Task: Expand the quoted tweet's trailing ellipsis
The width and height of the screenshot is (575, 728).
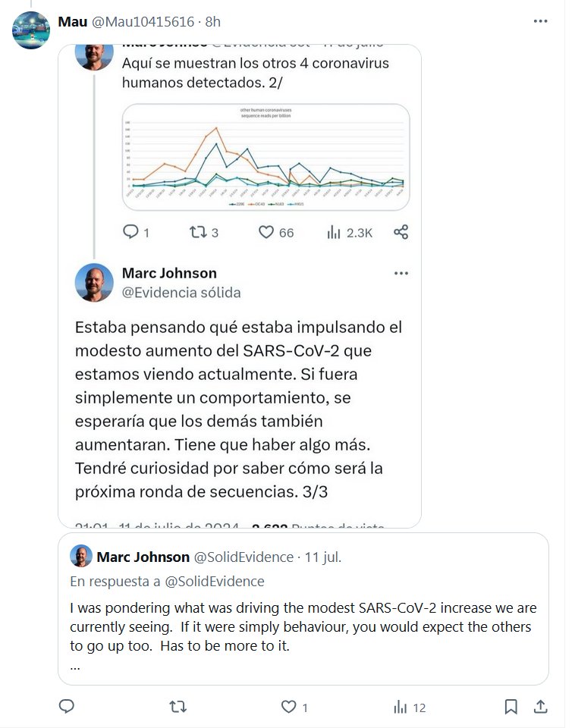Action: [75, 667]
